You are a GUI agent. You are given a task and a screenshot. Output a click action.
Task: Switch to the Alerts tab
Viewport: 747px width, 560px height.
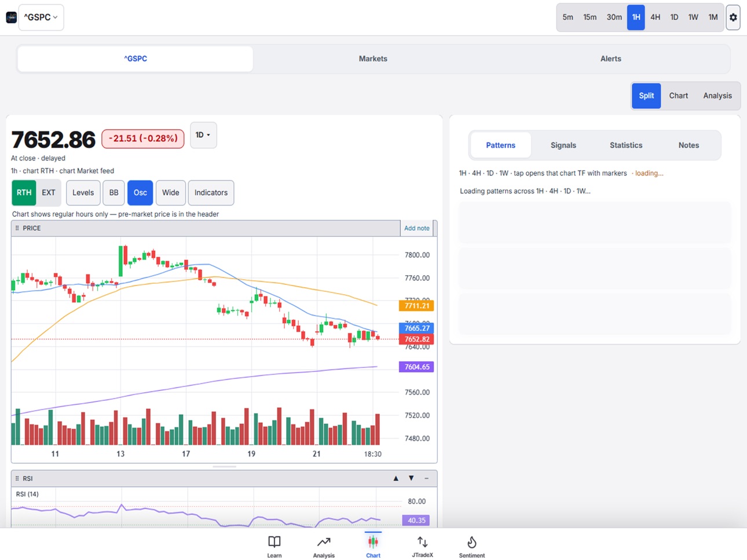click(x=611, y=58)
